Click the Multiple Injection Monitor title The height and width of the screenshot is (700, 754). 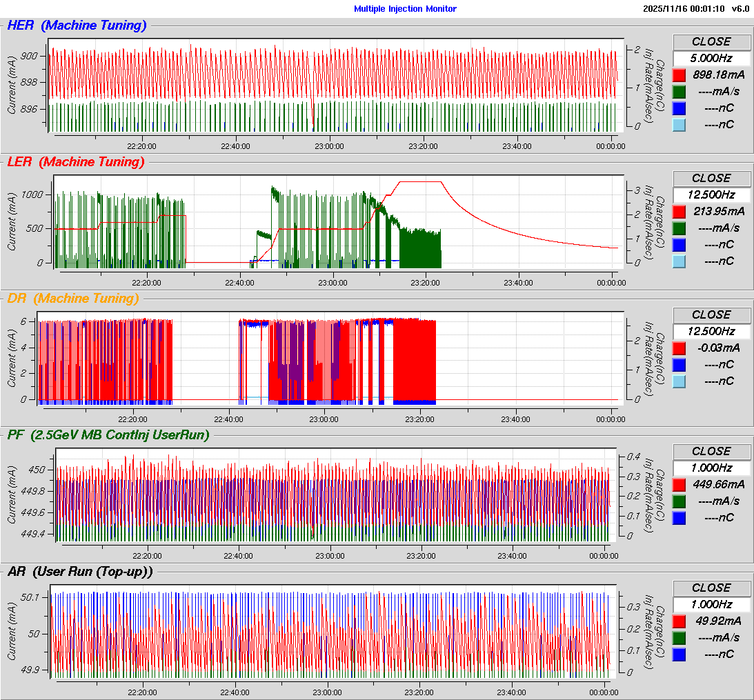click(x=405, y=9)
